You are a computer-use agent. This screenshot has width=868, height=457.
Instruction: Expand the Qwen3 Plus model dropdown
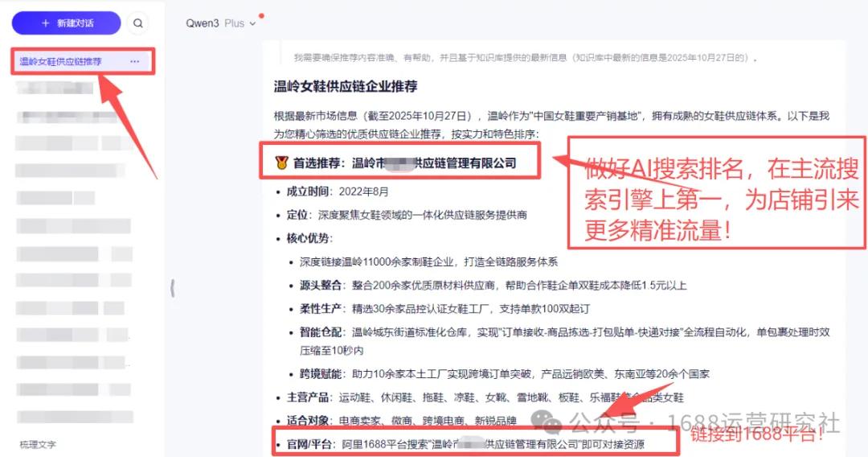220,23
